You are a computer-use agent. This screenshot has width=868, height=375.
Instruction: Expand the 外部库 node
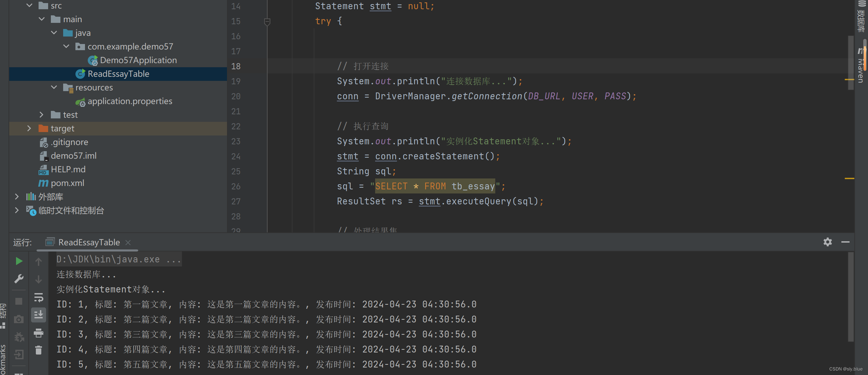pos(17,197)
